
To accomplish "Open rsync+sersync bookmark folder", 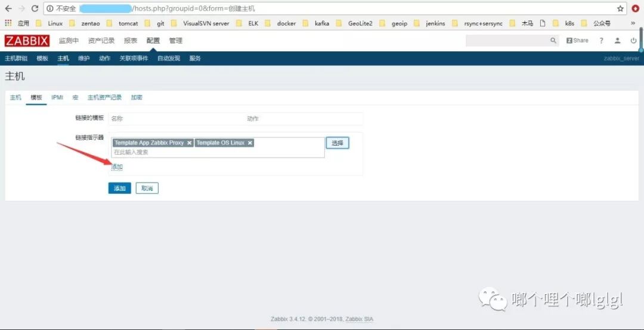I will point(477,23).
